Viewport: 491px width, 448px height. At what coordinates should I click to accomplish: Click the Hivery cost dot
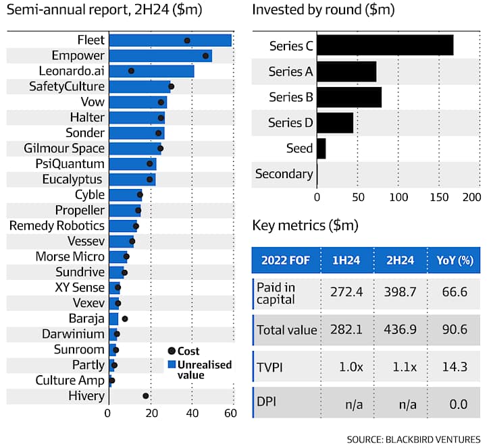pyautogui.click(x=146, y=396)
